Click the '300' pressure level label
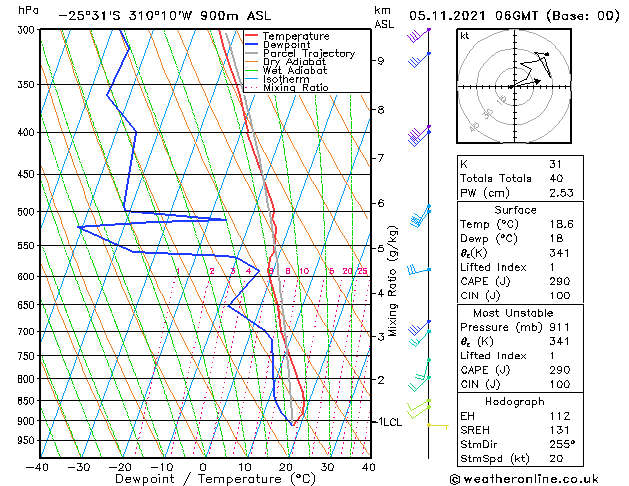The width and height of the screenshot is (629, 486). (28, 30)
